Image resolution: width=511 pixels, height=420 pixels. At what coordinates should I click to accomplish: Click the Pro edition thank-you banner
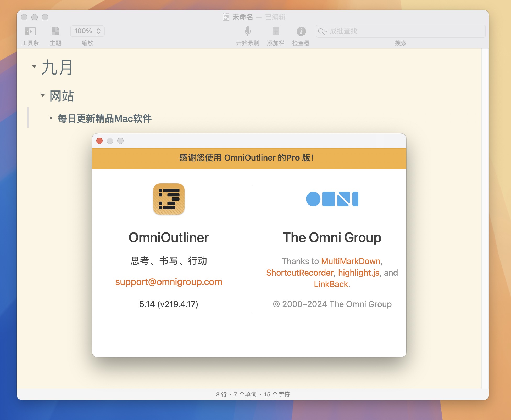click(x=249, y=158)
